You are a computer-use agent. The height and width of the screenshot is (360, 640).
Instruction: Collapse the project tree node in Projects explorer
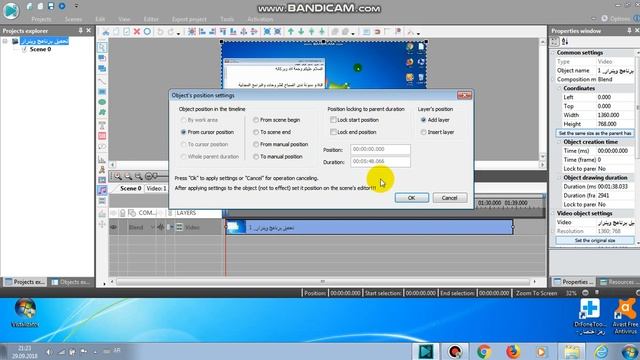coord(5,41)
